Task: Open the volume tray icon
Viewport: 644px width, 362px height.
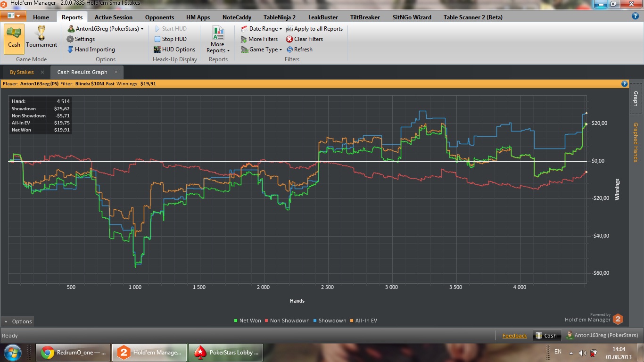Action: coord(582,353)
